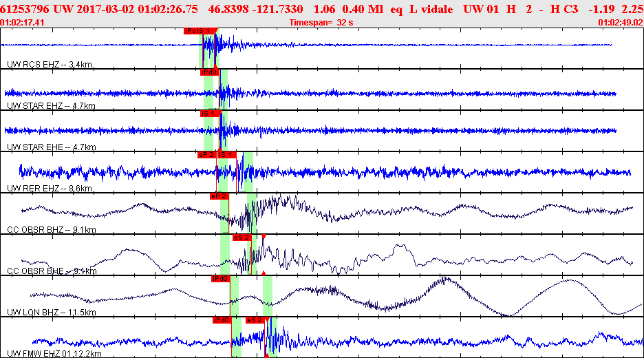This screenshot has height=358, width=644.
Task: Click station label 'UW FMW EHZ 01 12.2km'
Action: [54, 354]
